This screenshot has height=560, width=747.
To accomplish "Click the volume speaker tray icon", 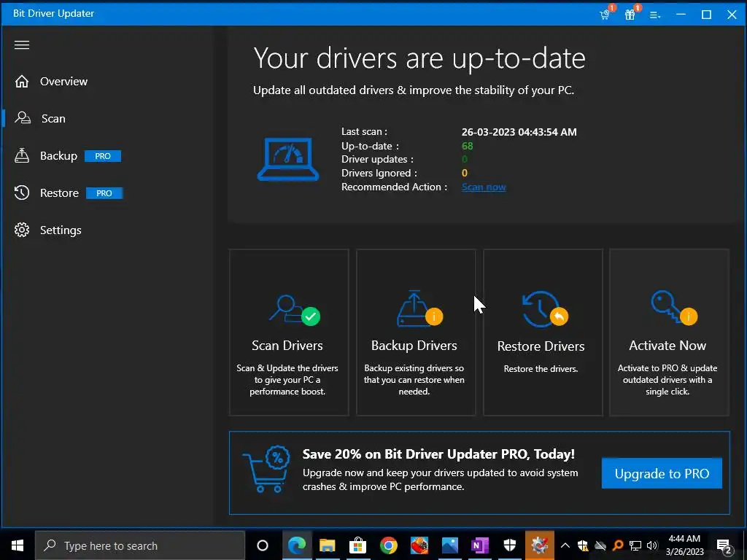I will [652, 545].
